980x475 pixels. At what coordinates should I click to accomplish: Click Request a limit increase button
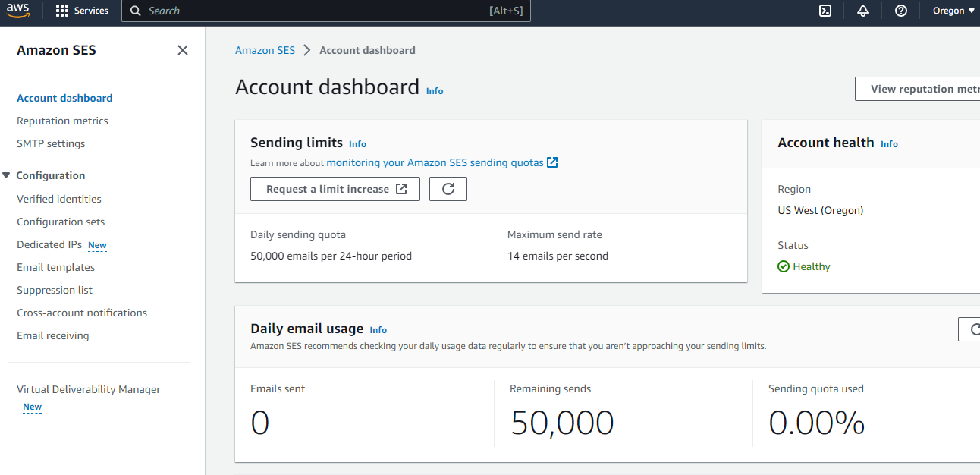click(x=335, y=189)
